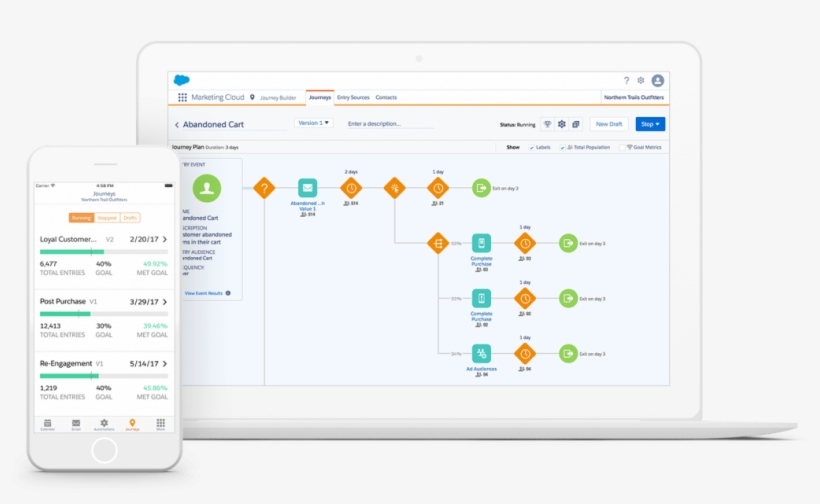Open Email in phone bottom bar

[x=76, y=424]
